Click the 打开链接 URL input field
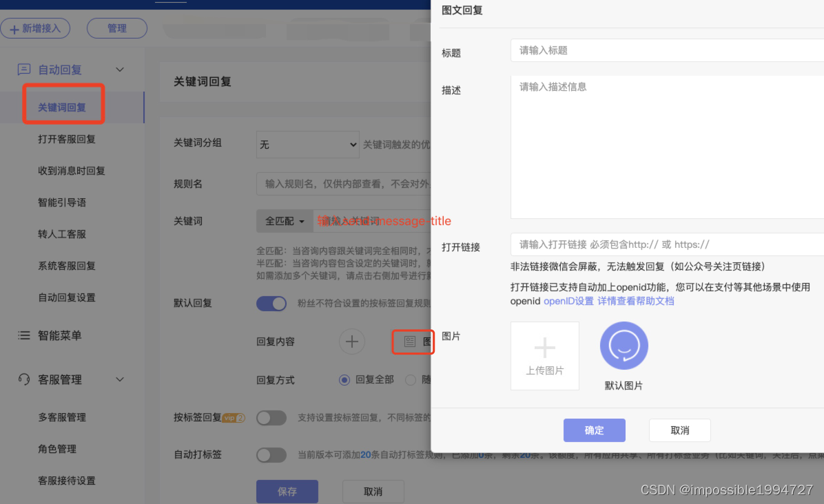The height and width of the screenshot is (504, 824). click(667, 244)
